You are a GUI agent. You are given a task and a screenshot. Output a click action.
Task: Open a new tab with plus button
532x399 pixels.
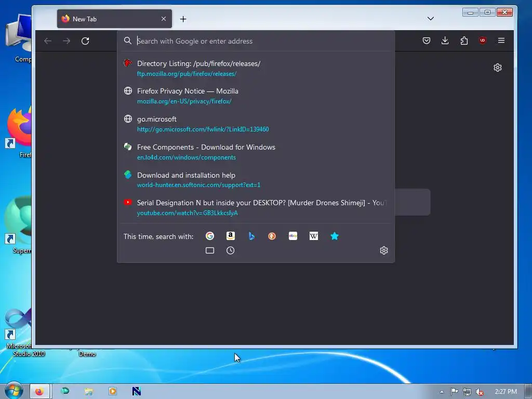pyautogui.click(x=183, y=19)
